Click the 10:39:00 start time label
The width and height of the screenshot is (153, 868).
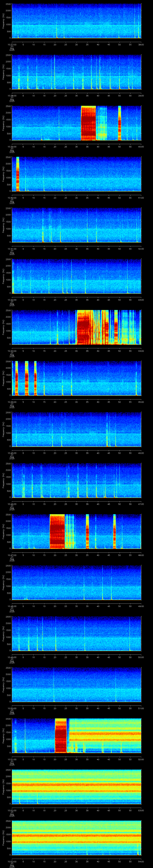click(x=12, y=147)
